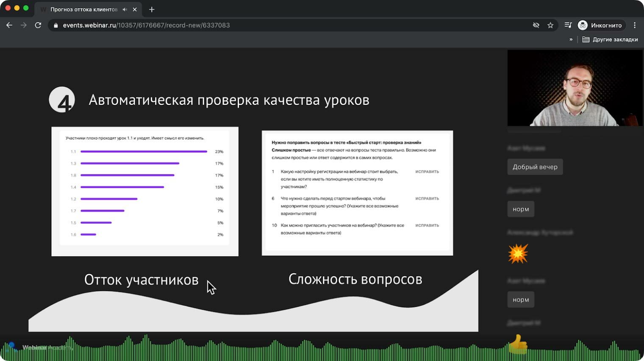644x361 pixels.
Task: Click the Incognito profile icon
Action: point(583,25)
